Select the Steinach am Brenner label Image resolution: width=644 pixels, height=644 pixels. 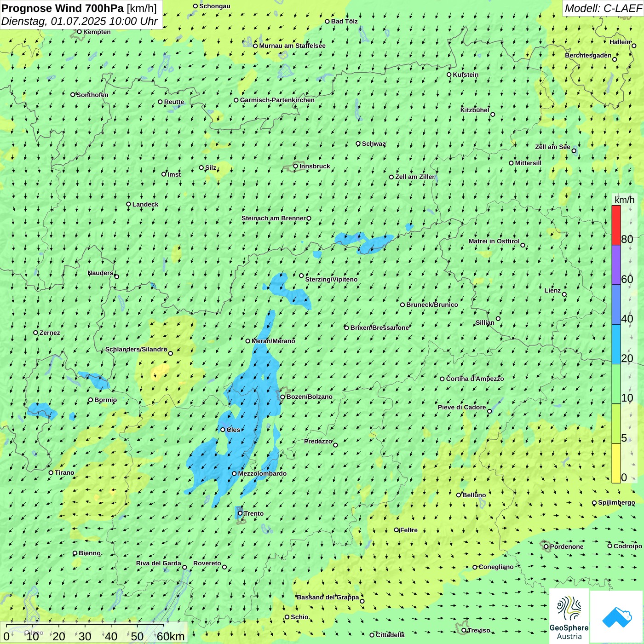pyautogui.click(x=273, y=218)
